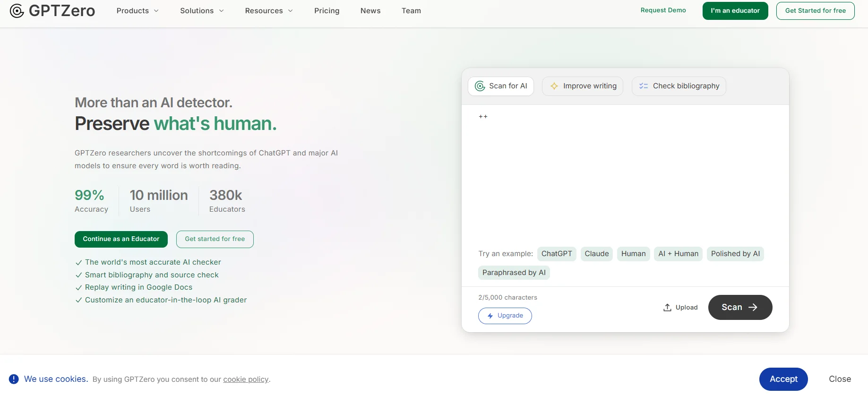Viewport: 868px width, 396px height.
Task: Switch to the Check bibliography tab
Action: pyautogui.click(x=679, y=86)
